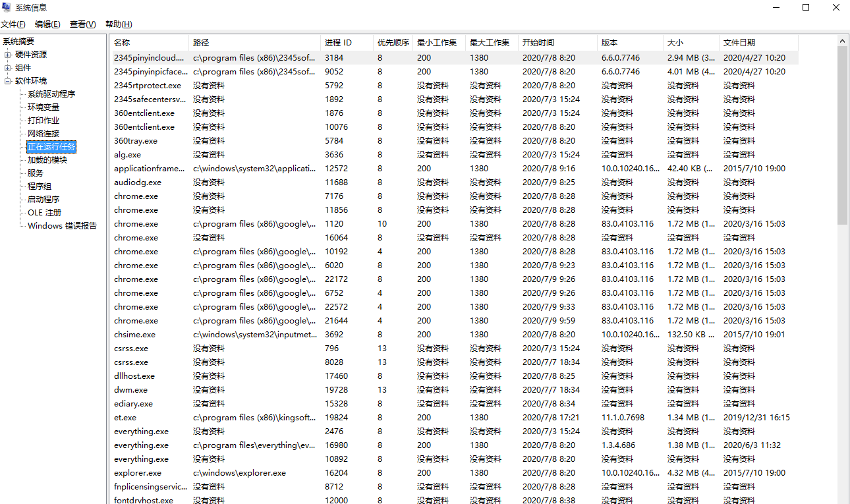This screenshot has height=504, width=850.
Task: Select the dllhost.exe row
Action: tap(454, 376)
